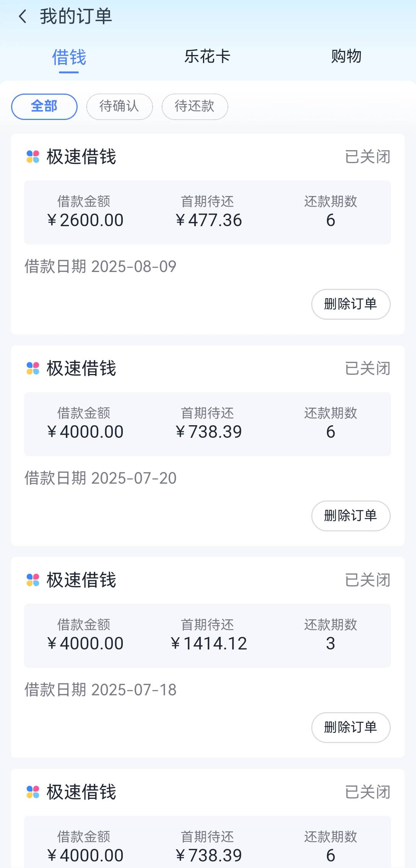Delete the order dated 2025-08-09

[x=351, y=304]
